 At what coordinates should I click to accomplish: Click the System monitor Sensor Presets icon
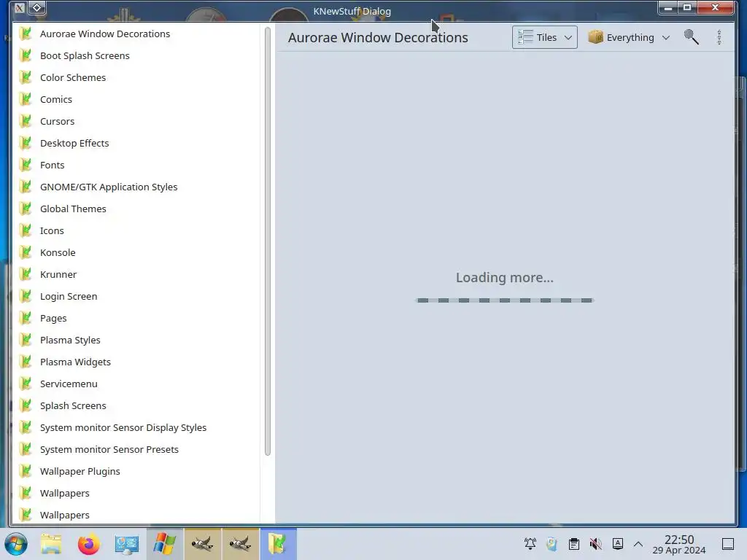26,450
